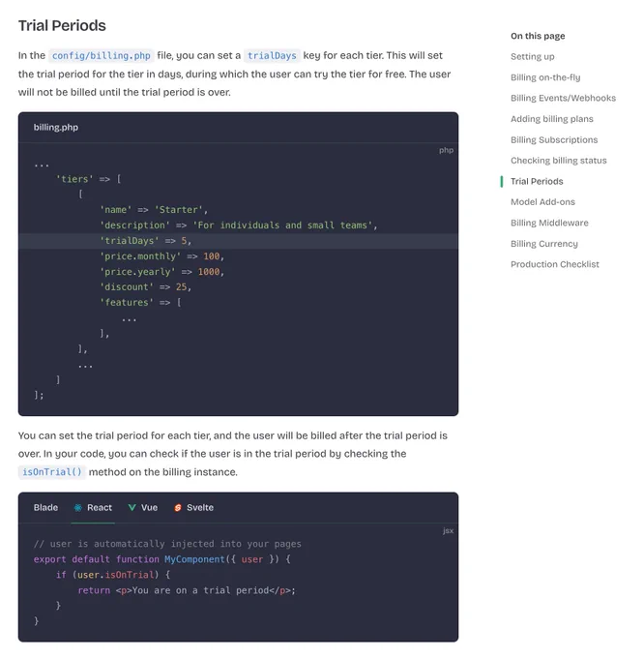
Task: Click the Vue logo icon
Action: (132, 508)
